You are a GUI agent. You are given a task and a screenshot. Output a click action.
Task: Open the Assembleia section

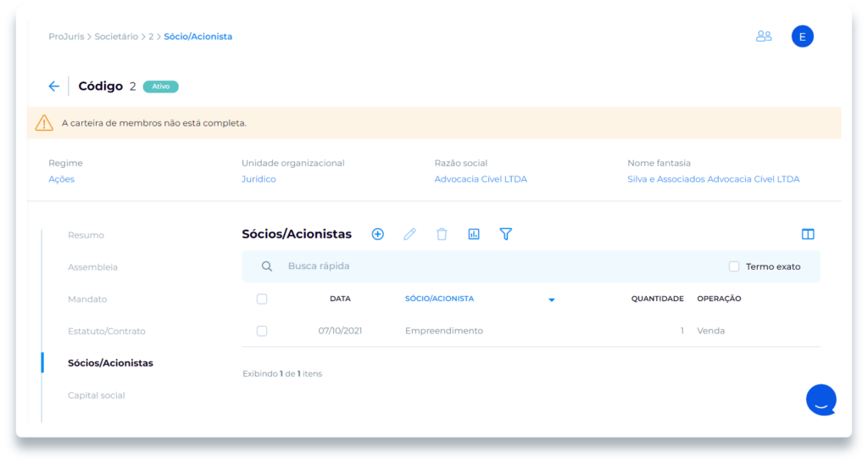pyautogui.click(x=92, y=267)
